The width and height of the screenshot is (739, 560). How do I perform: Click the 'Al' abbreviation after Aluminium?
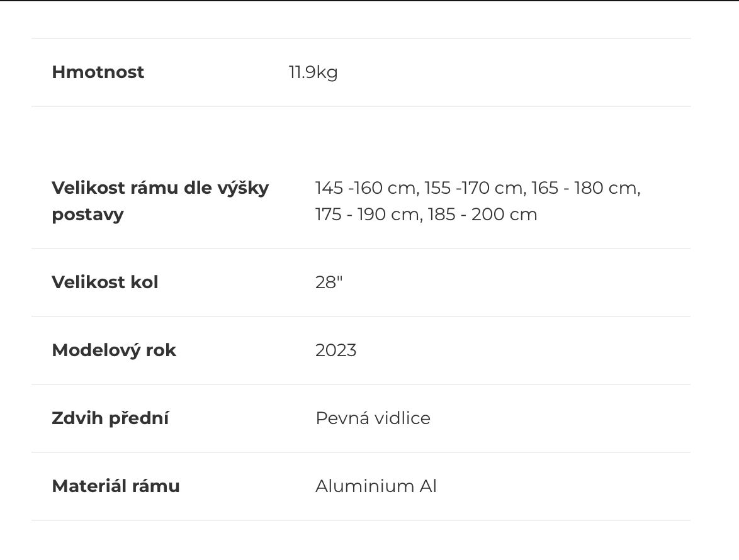(428, 486)
